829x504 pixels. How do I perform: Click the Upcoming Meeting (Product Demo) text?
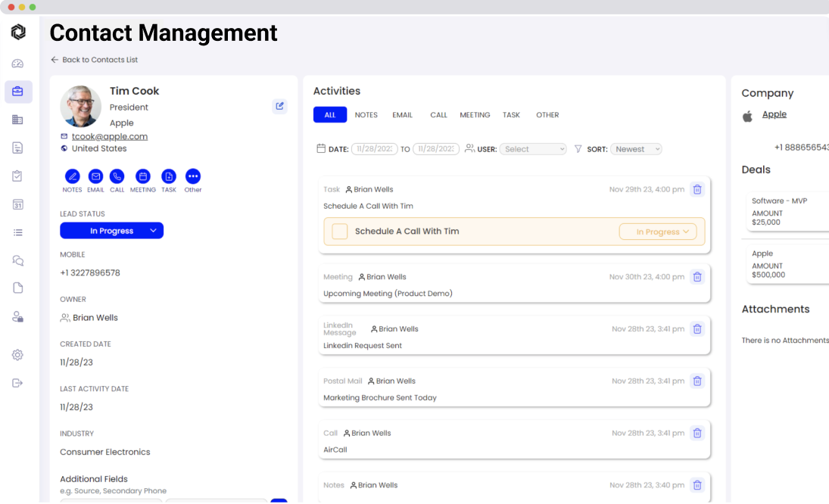(x=388, y=294)
